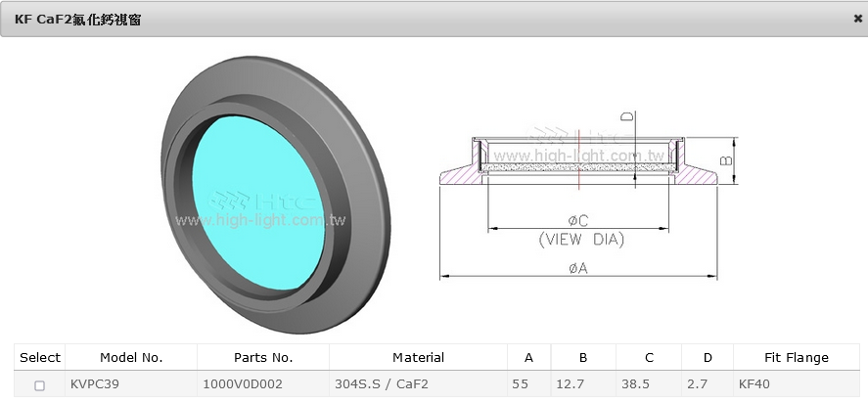Click the VIEW DIA label in drawing
The height and width of the screenshot is (403, 868).
tap(581, 240)
